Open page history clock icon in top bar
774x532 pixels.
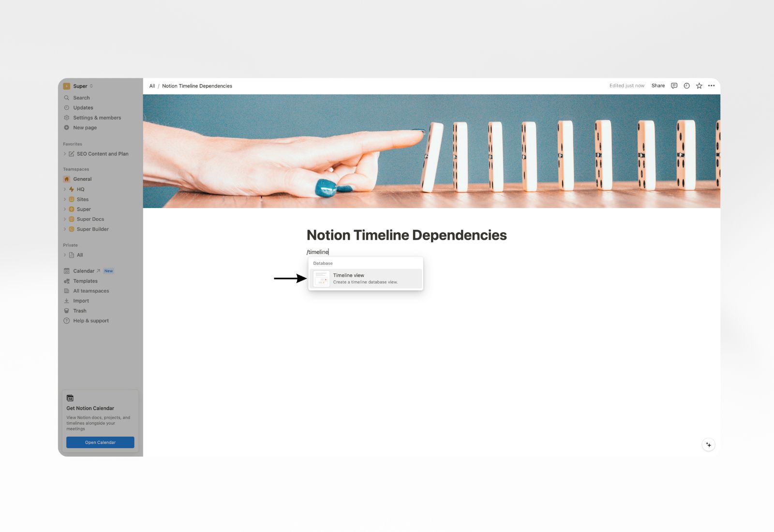pyautogui.click(x=686, y=86)
